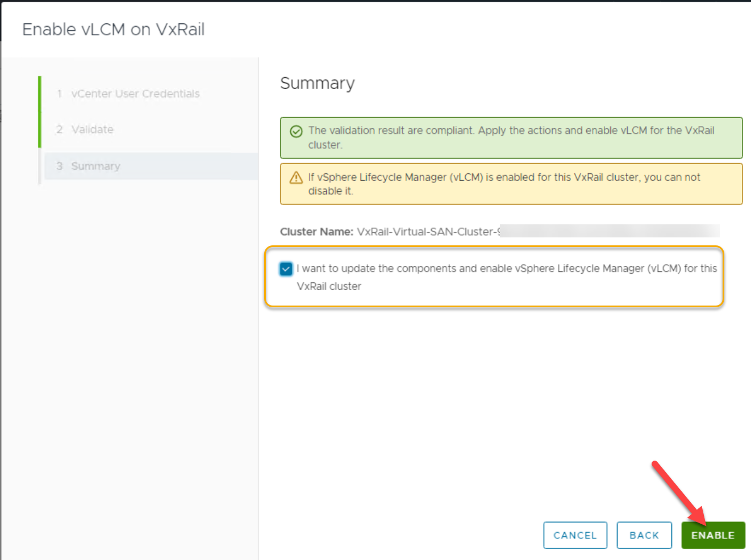751x560 pixels.
Task: Open the Validate step
Action: click(x=92, y=129)
